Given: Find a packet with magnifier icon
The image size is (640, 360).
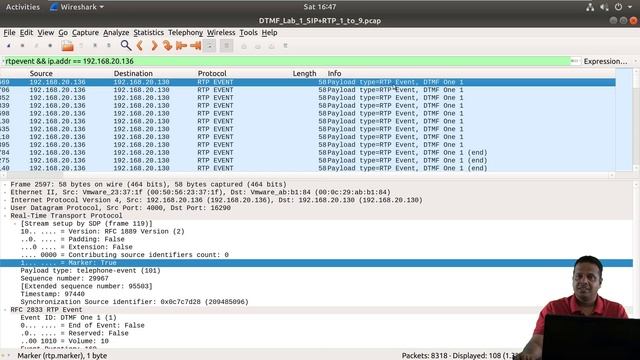Looking at the screenshot, I should [x=126, y=46].
